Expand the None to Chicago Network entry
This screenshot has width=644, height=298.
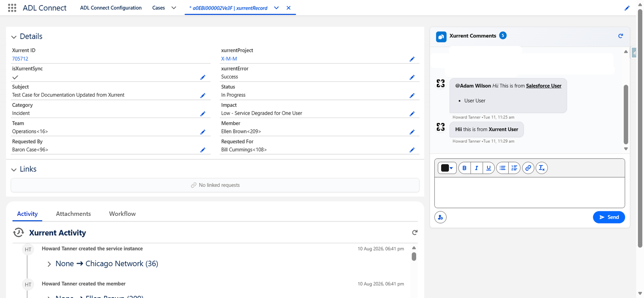49,264
